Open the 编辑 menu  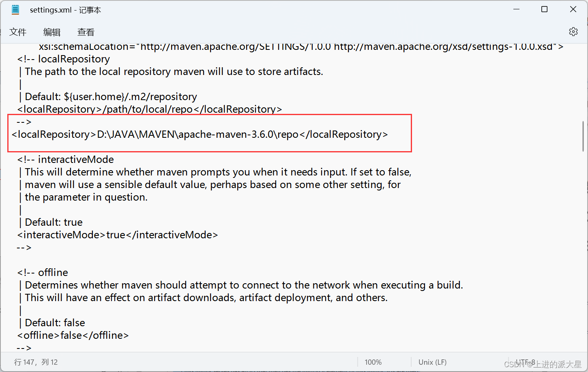pyautogui.click(x=52, y=32)
